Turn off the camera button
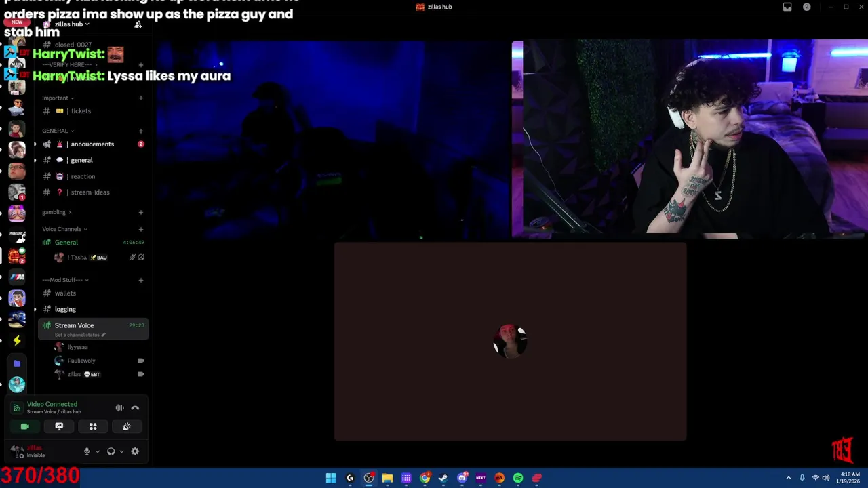This screenshot has height=488, width=868. tap(25, 426)
